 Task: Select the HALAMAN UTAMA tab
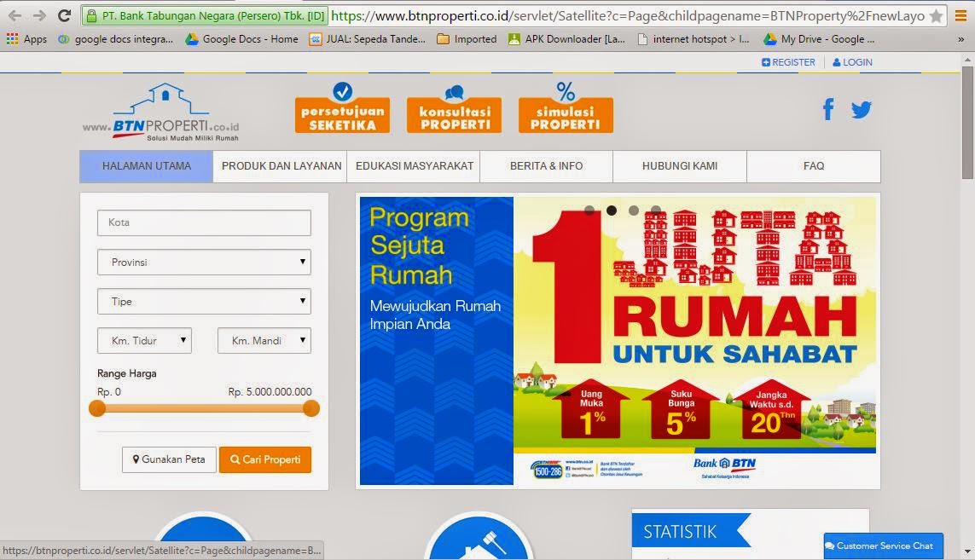click(146, 166)
